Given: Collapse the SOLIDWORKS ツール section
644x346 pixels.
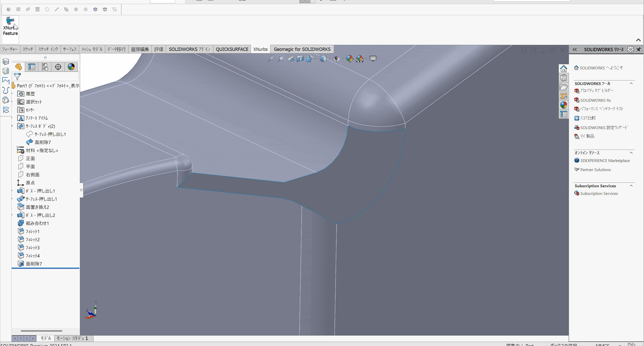Looking at the screenshot, I should click(x=631, y=84).
